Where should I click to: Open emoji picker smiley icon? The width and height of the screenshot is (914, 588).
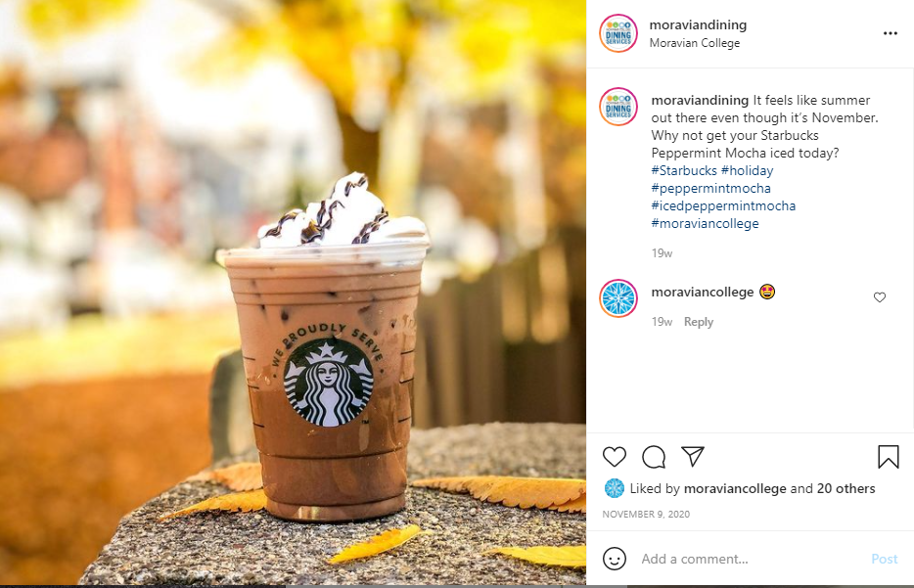pos(615,559)
